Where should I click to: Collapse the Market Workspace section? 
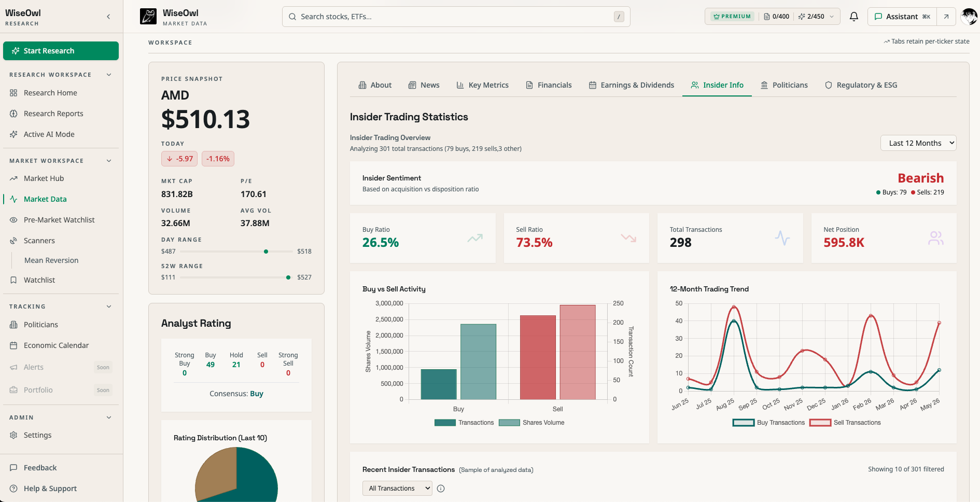coord(109,161)
